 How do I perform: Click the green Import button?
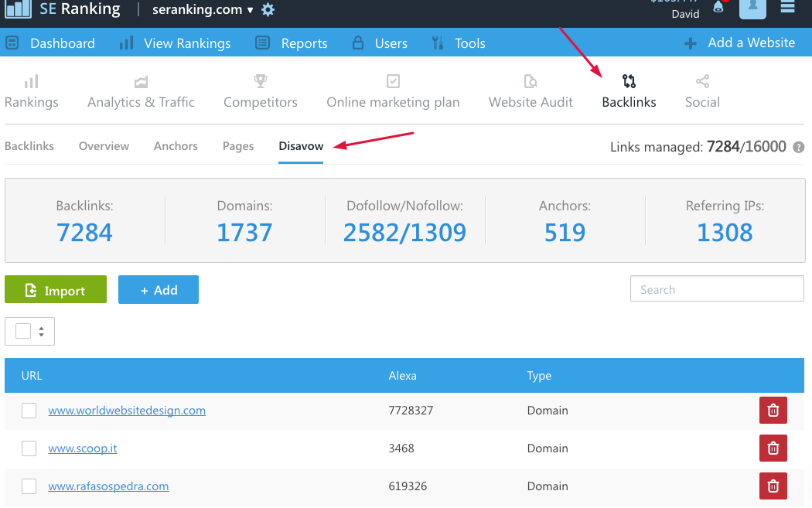(x=56, y=289)
